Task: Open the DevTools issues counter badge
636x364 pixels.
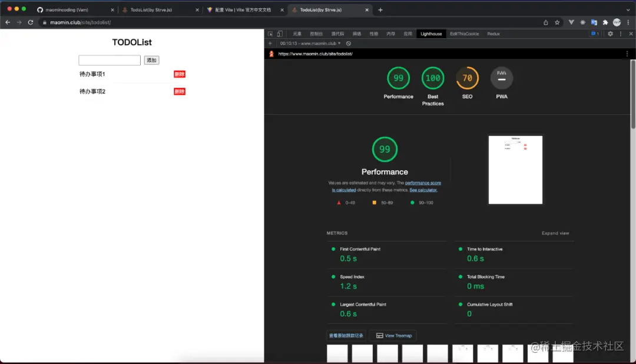Action: (595, 34)
